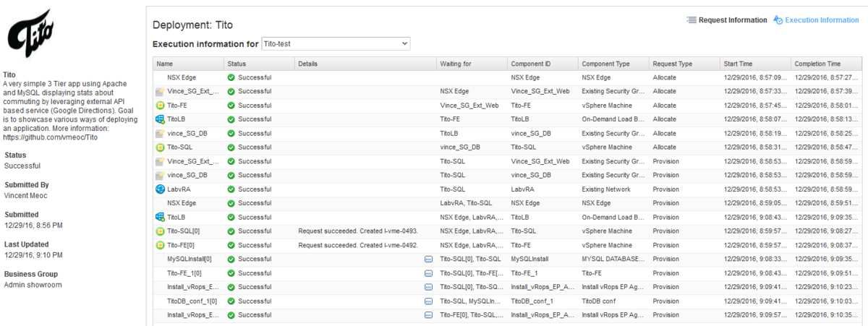The height and width of the screenshot is (326, 868).
Task: Click the 'Tito-SQL[0], Tito-SQL' waiting-for cell
Action: [x=470, y=259]
